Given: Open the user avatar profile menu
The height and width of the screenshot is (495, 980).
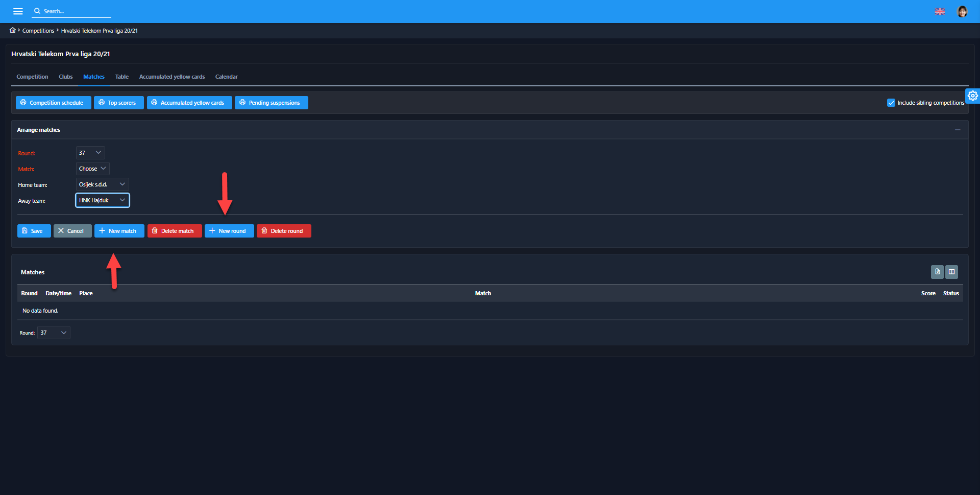Looking at the screenshot, I should 962,11.
